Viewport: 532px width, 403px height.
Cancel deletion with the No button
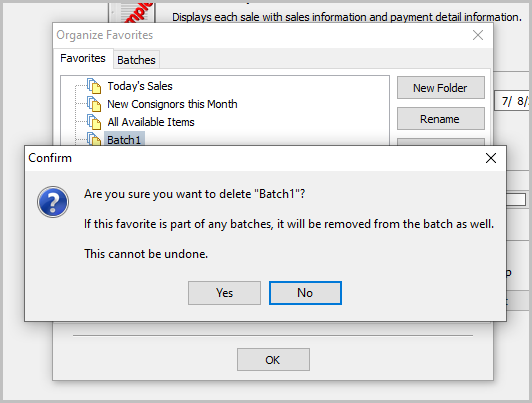(x=305, y=293)
